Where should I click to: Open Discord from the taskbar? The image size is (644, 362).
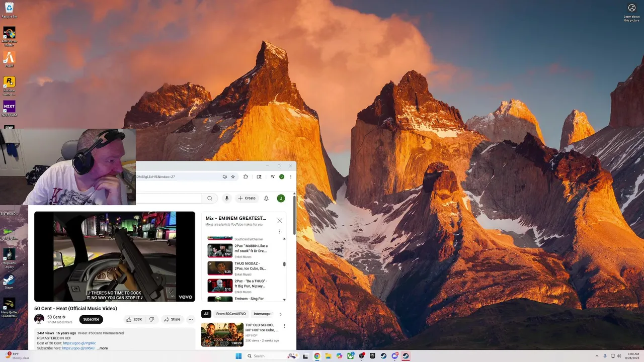[x=395, y=356]
